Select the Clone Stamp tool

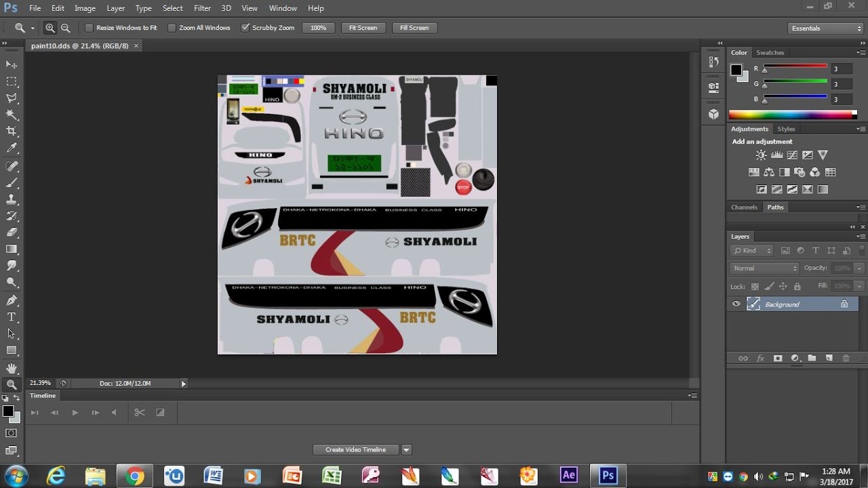click(12, 200)
